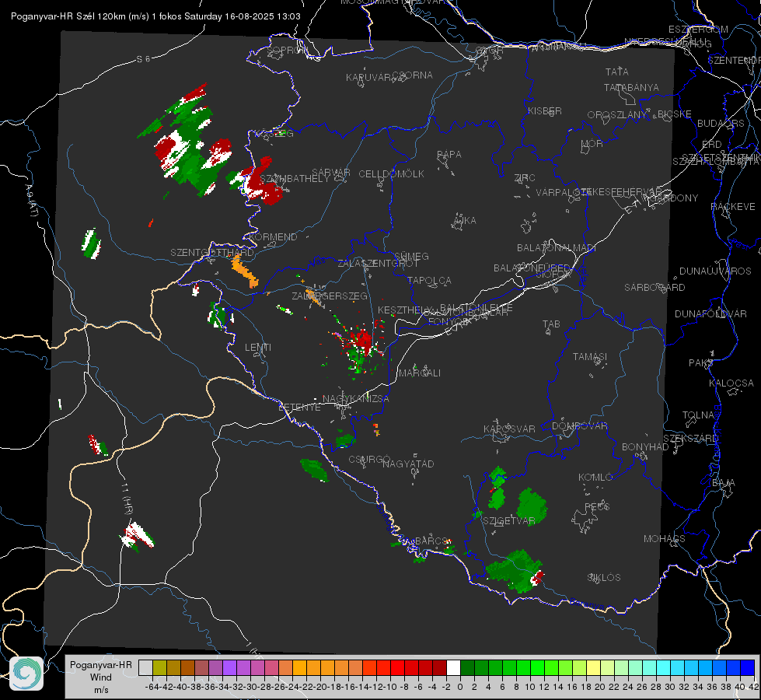Click the TAPOLCA city label
The image size is (761, 700).
point(429,280)
